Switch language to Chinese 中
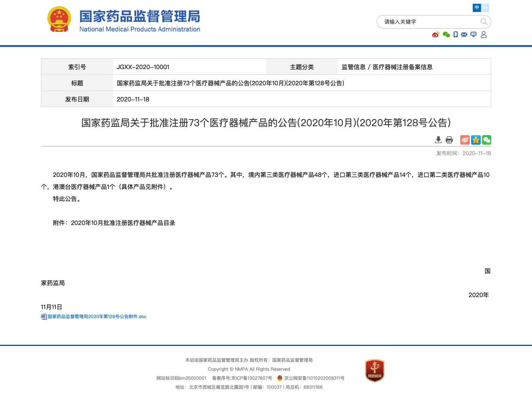The height and width of the screenshot is (403, 532). click(477, 8)
